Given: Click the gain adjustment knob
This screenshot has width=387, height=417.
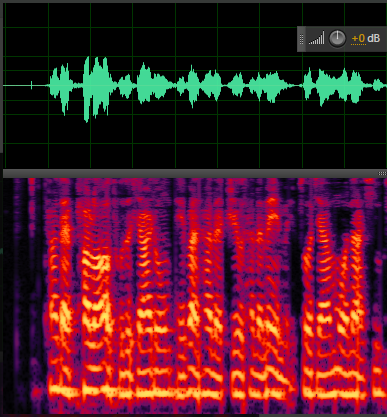Looking at the screenshot, I should click(337, 38).
